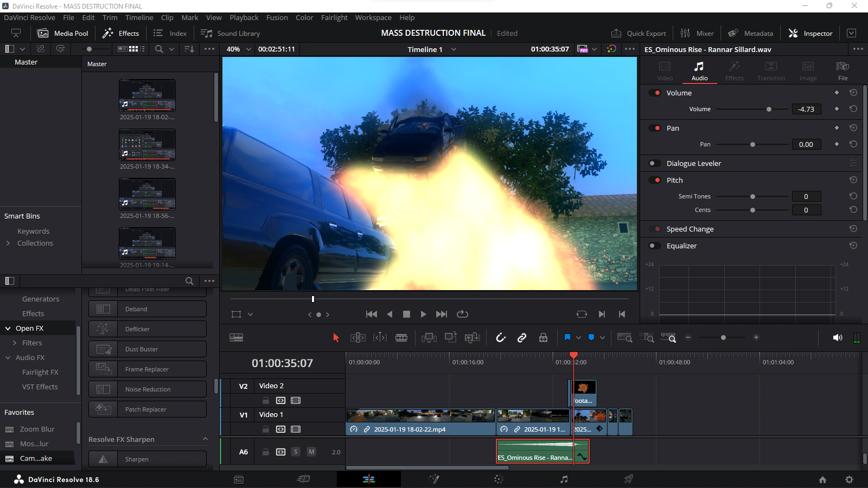This screenshot has height=488, width=868.
Task: Select the arrow selection mode tool
Action: [x=336, y=338]
